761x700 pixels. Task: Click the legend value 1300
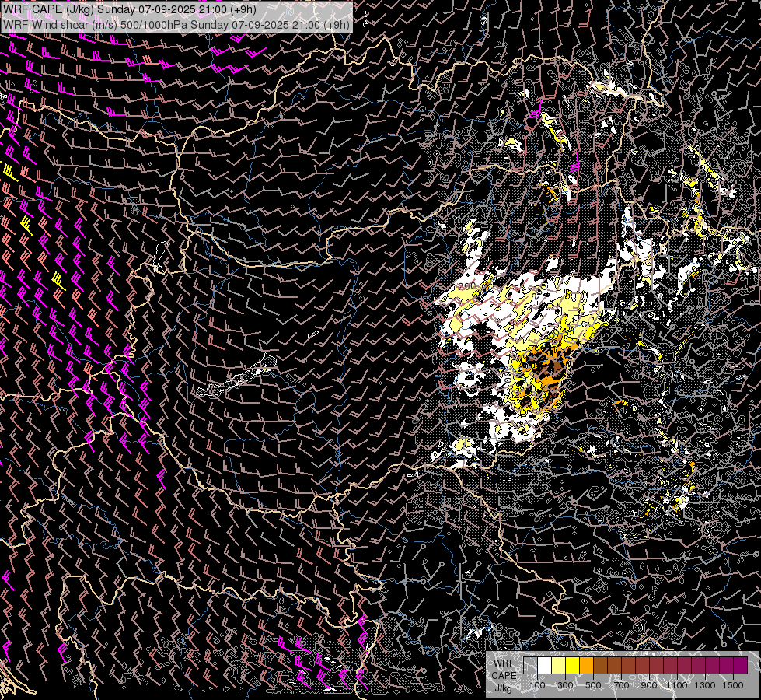point(705,685)
